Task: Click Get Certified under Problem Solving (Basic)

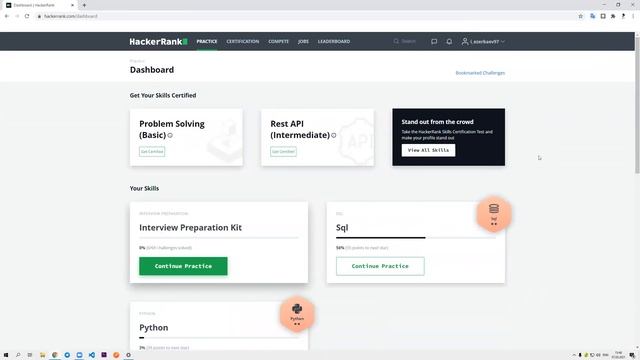Action: tap(152, 151)
